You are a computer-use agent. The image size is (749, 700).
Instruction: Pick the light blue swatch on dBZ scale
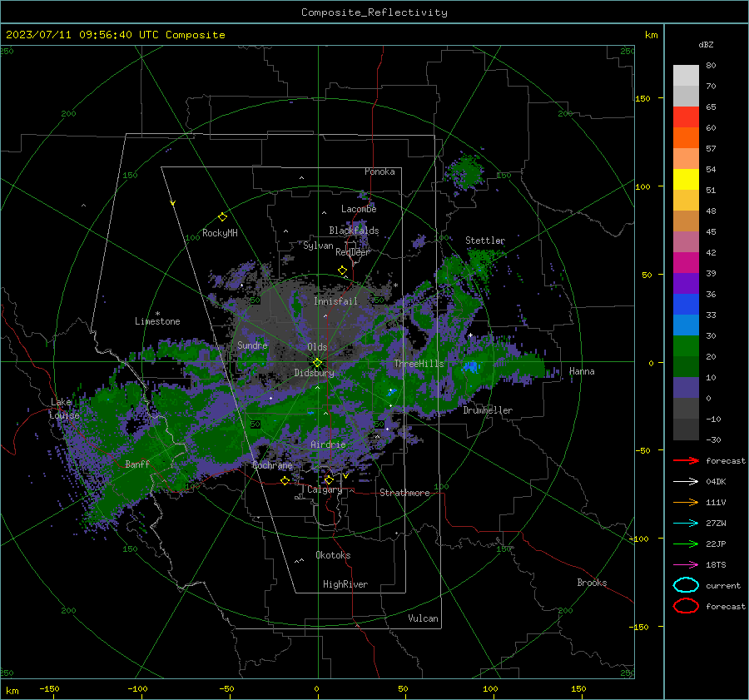(686, 325)
